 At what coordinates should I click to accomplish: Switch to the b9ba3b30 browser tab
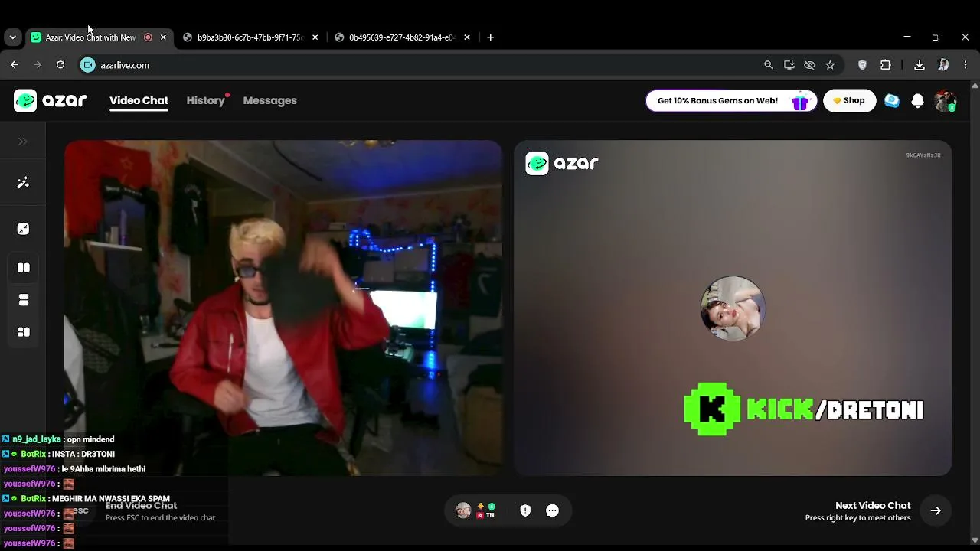[x=250, y=37]
